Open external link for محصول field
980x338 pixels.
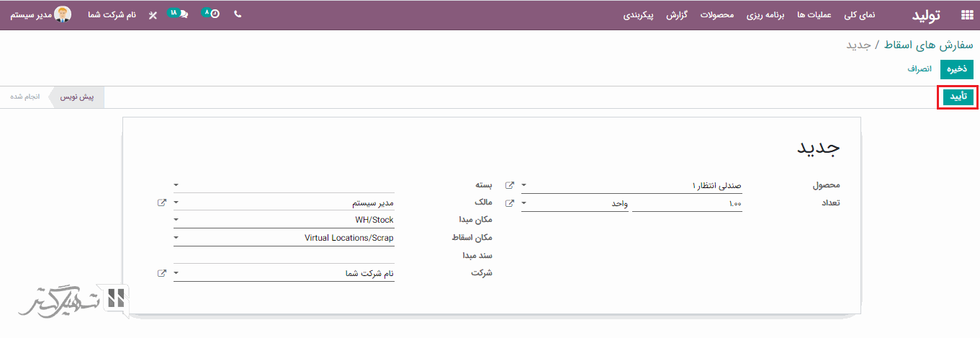point(510,185)
